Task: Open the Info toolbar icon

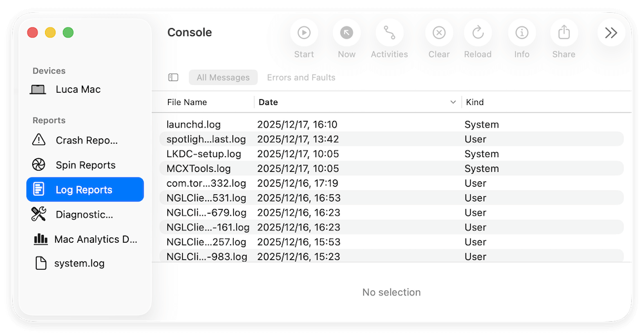Action: (x=522, y=33)
